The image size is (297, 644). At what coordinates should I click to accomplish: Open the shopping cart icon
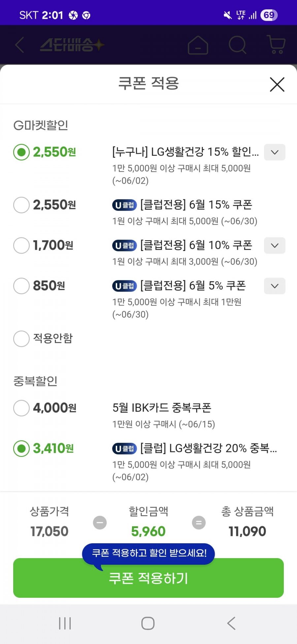(276, 45)
